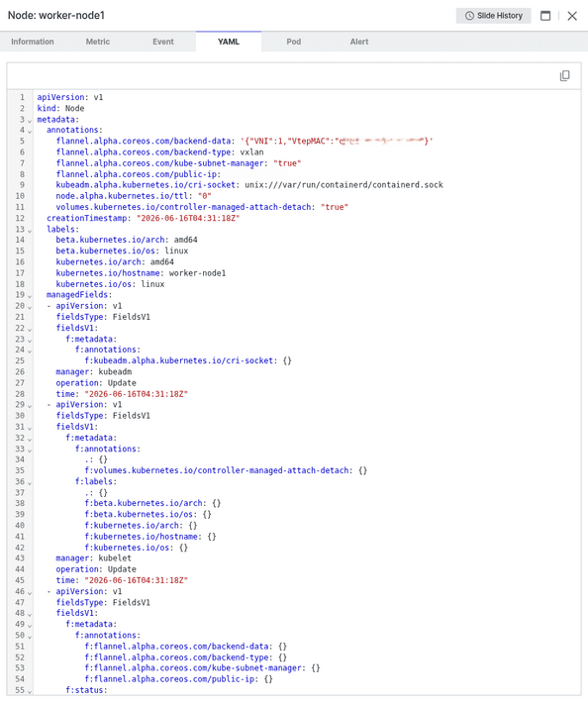Click line number 28 in the gutter
The image size is (588, 706).
[20, 393]
